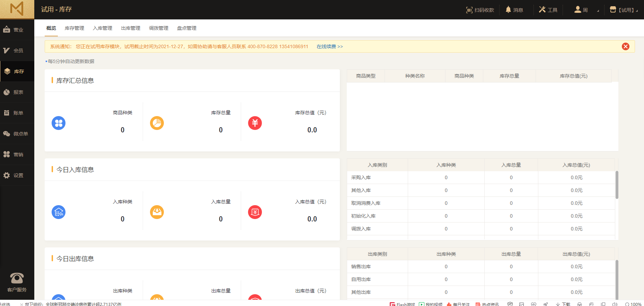Open the 微点单 sidebar section
Viewport: 644px width, 306px height.
click(x=17, y=134)
